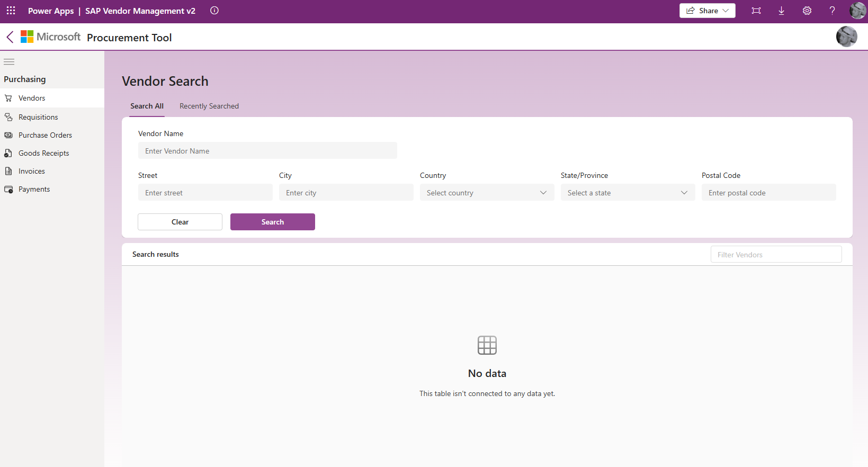The height and width of the screenshot is (467, 868).
Task: Click the Goods Receipts icon
Action: pos(8,153)
